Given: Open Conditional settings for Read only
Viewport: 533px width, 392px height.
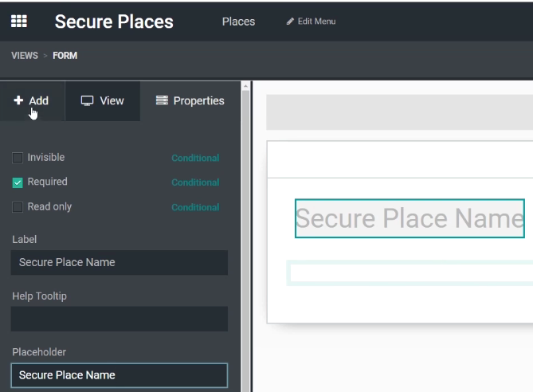Looking at the screenshot, I should [x=195, y=207].
